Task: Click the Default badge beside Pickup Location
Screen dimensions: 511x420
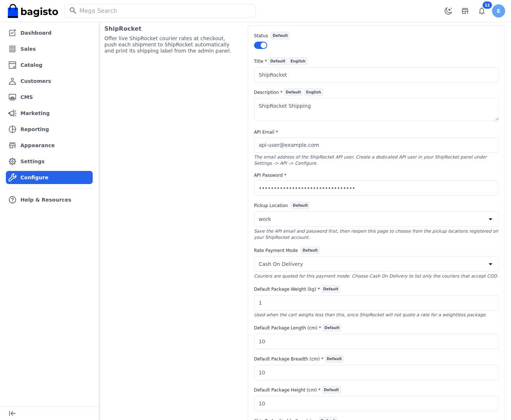Action: [x=300, y=205]
